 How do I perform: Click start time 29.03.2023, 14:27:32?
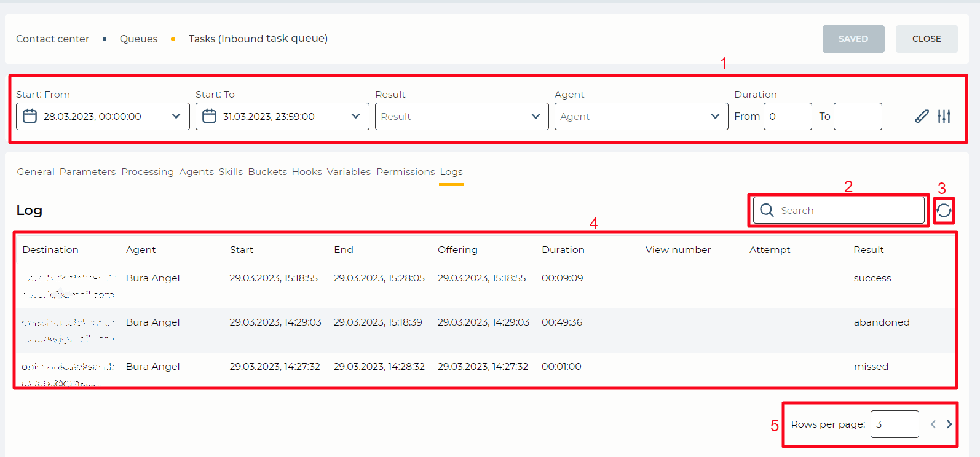point(275,367)
